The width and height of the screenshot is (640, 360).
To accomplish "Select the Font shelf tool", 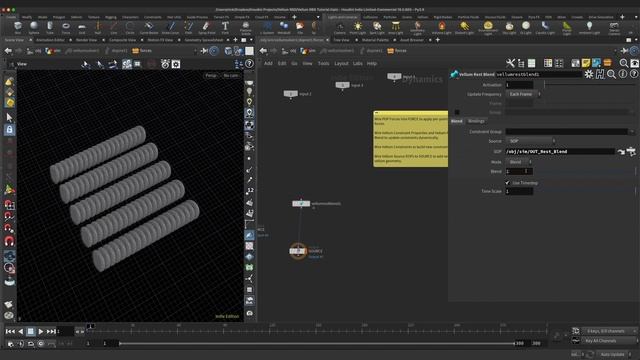I will [225, 28].
